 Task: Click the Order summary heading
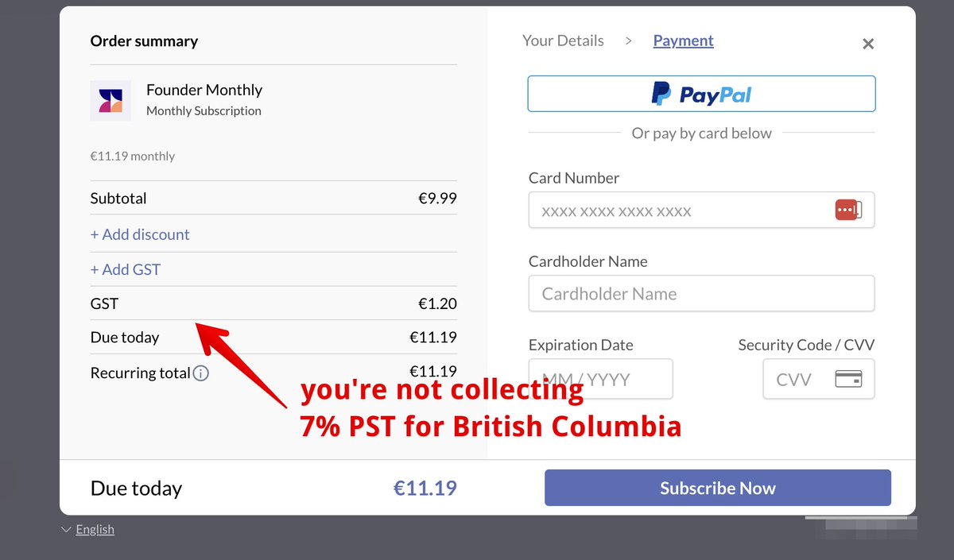click(x=144, y=41)
